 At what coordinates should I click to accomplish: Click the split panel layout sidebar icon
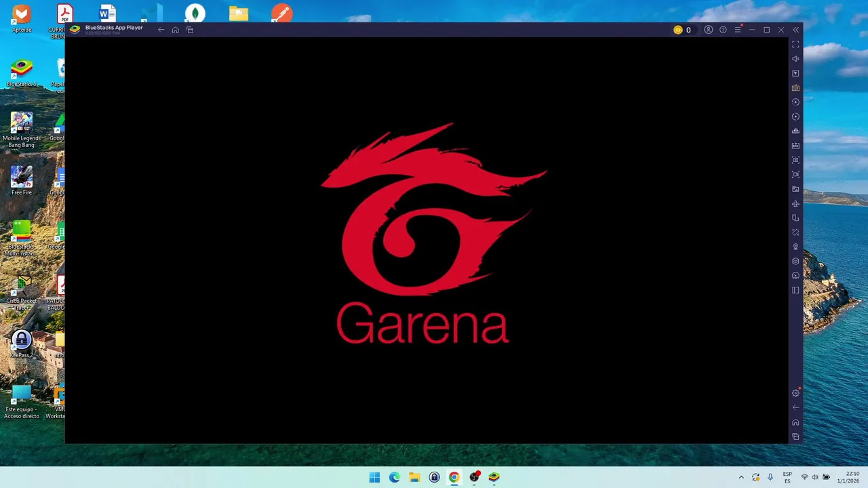795,290
